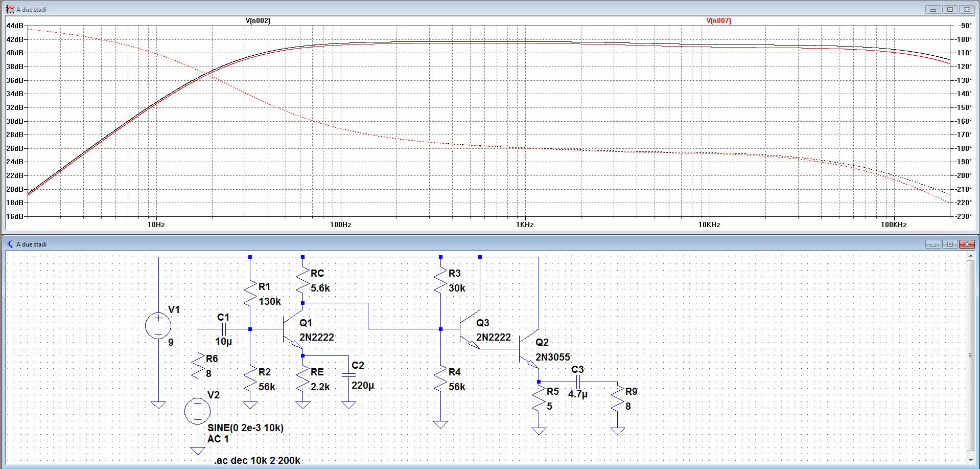Image resolution: width=980 pixels, height=469 pixels.
Task: Click the .ac dec simulation directive text
Action: click(257, 460)
